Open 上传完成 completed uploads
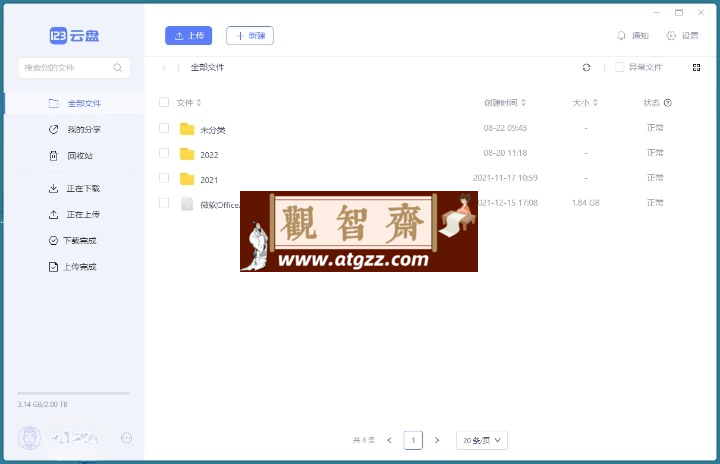 tap(73, 267)
